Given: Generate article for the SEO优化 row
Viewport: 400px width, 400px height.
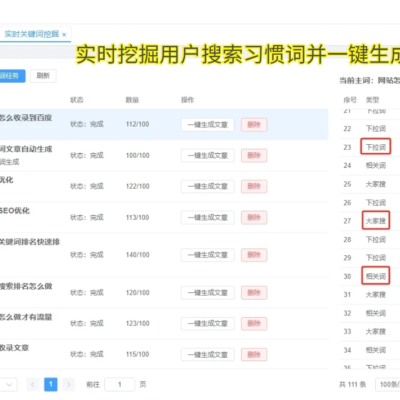Looking at the screenshot, I should (208, 218).
